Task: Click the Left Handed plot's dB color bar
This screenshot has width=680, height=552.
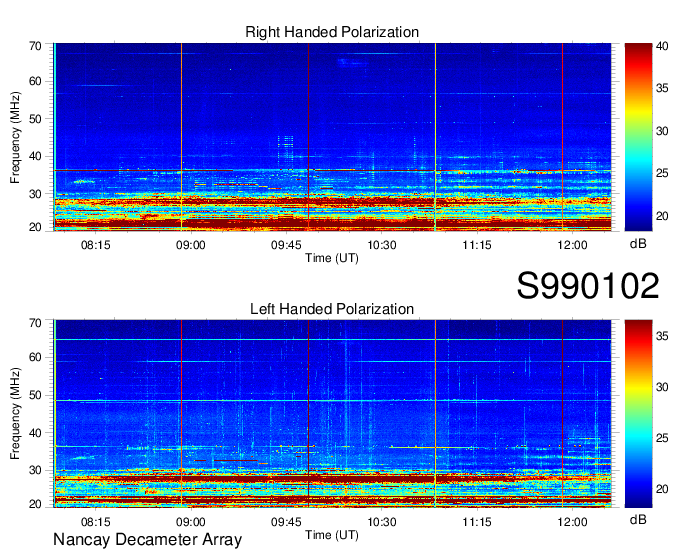Action: point(638,414)
